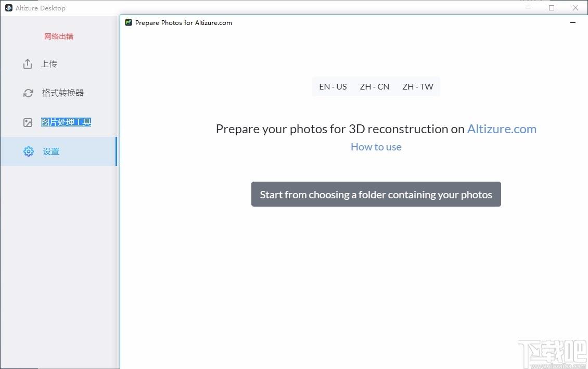Minimize the Altizure Desktop window

pos(528,8)
